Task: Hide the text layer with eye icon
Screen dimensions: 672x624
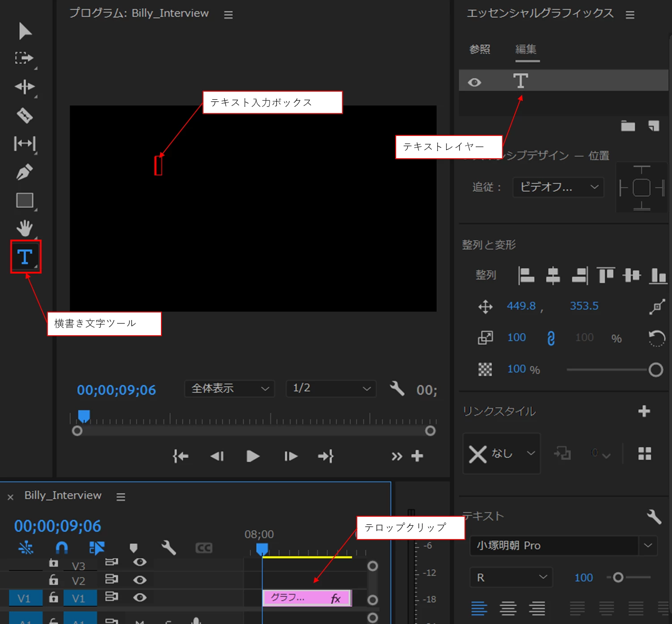Action: pyautogui.click(x=474, y=83)
